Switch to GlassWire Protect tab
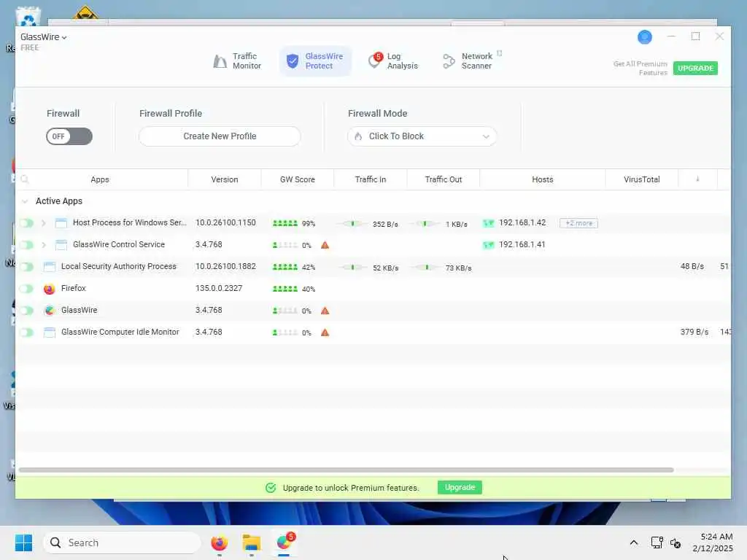 pos(315,61)
